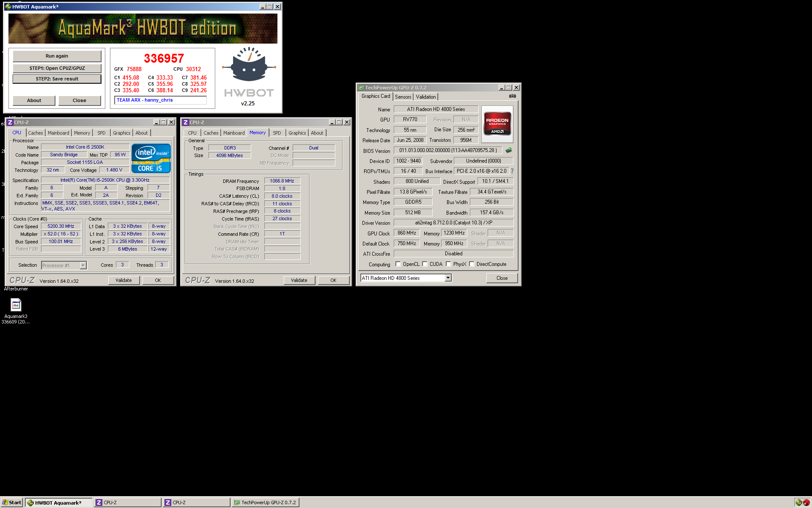Click the left CPU-Z window title icon
The height and width of the screenshot is (508, 812).
point(10,122)
